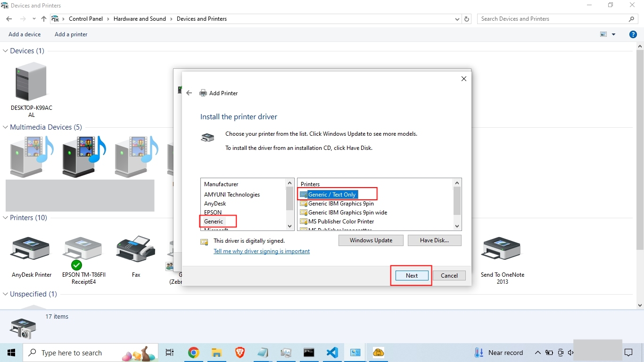644x362 pixels.
Task: Open recent locations dropdown near navigation arrows
Action: 34,19
